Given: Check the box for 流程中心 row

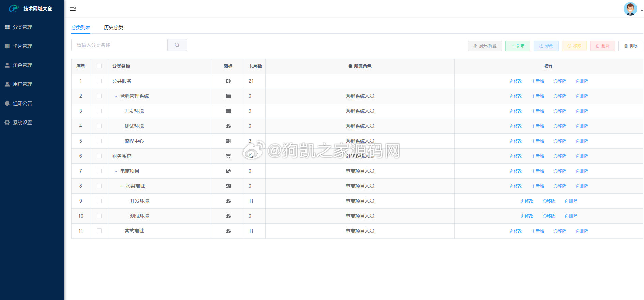Looking at the screenshot, I should pos(99,141).
